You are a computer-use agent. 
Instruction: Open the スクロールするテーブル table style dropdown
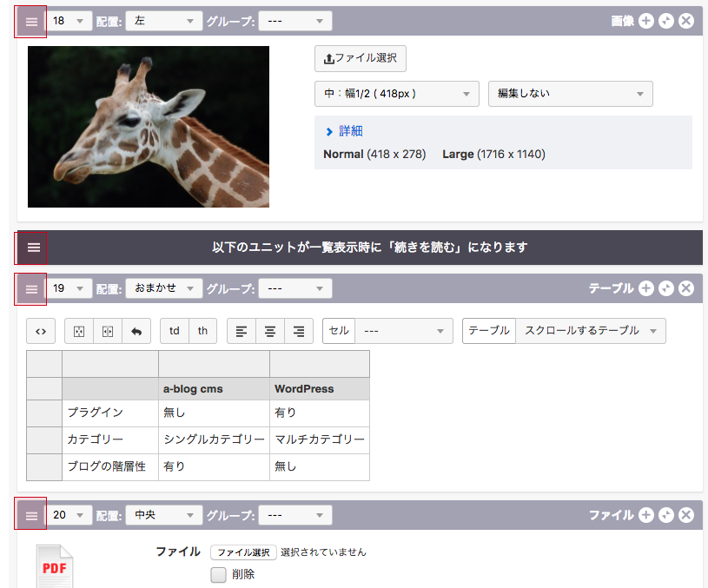pos(590,331)
